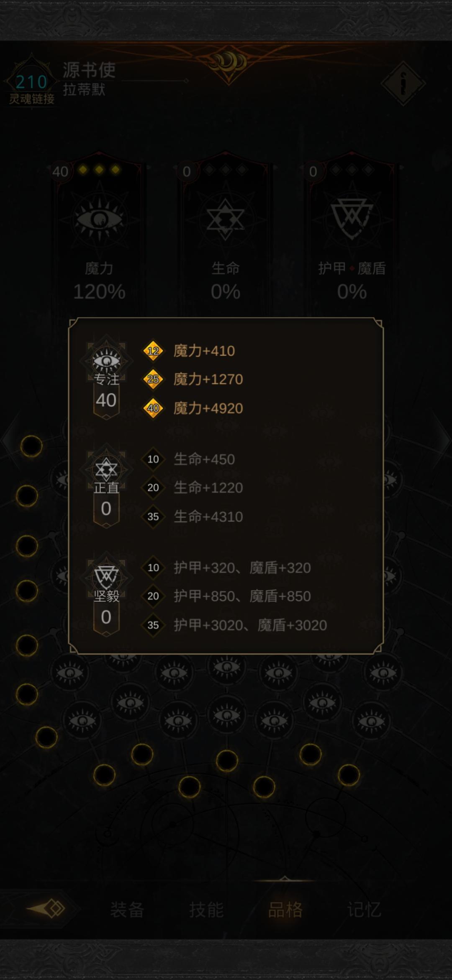This screenshot has height=980, width=452.
Task: Tap the gold level 25 diamond badge
Action: tap(153, 379)
